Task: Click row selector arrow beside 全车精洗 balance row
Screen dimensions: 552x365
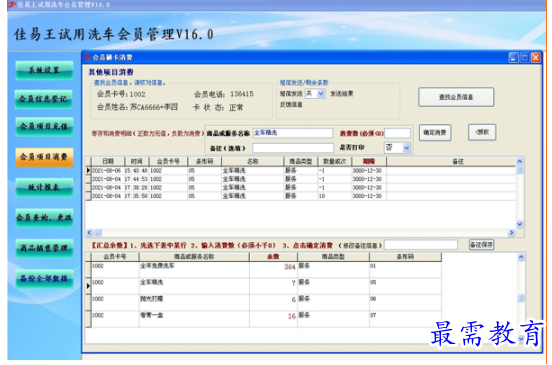Action: 88,286
